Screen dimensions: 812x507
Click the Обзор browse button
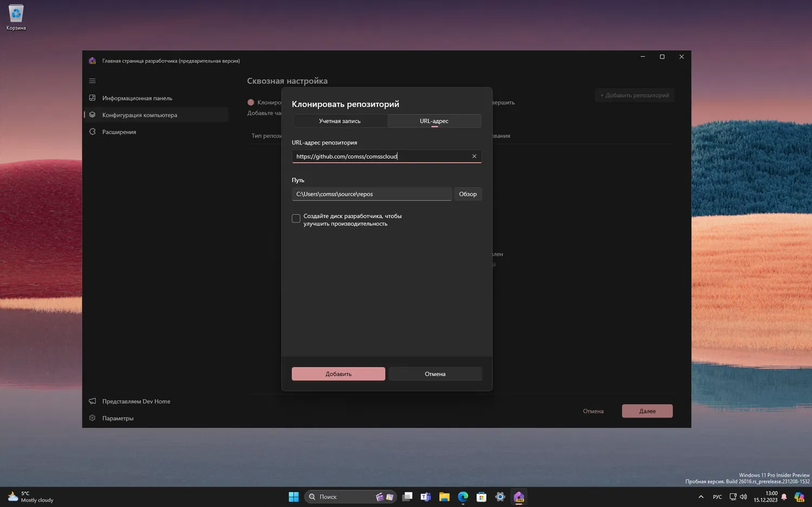point(468,194)
